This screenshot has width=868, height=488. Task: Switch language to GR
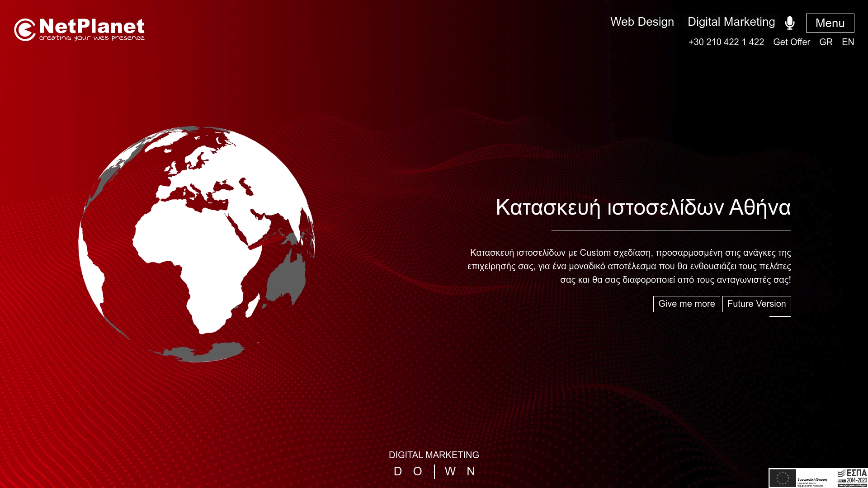(x=826, y=42)
